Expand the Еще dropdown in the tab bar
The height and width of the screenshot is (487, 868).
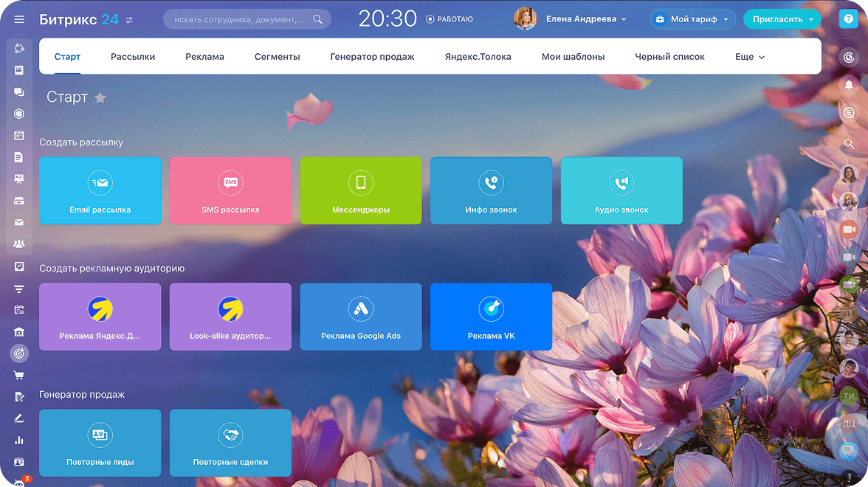tap(749, 57)
